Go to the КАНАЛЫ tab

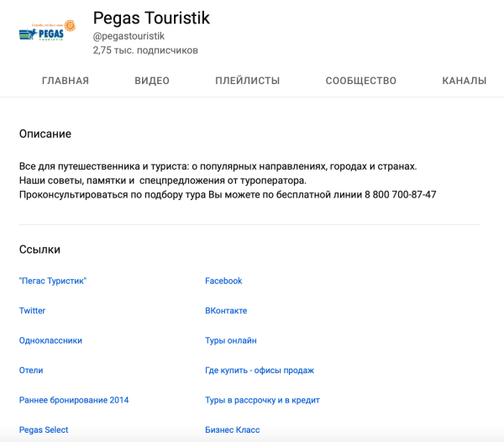(464, 81)
